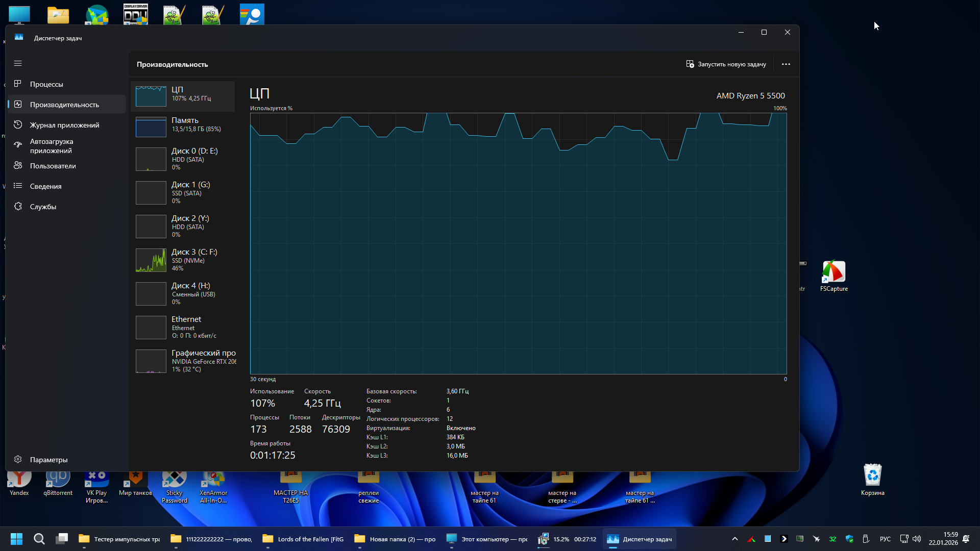Open the Windows Start button

tap(16, 539)
